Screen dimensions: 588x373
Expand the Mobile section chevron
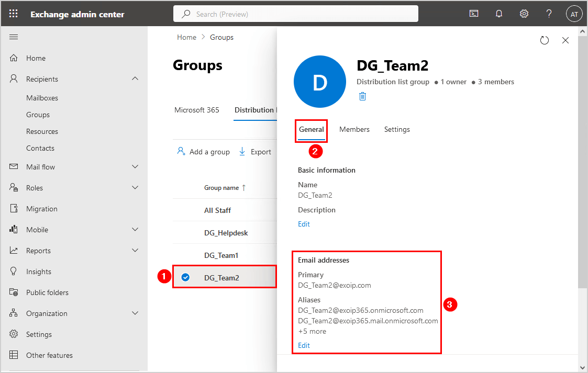(x=135, y=229)
